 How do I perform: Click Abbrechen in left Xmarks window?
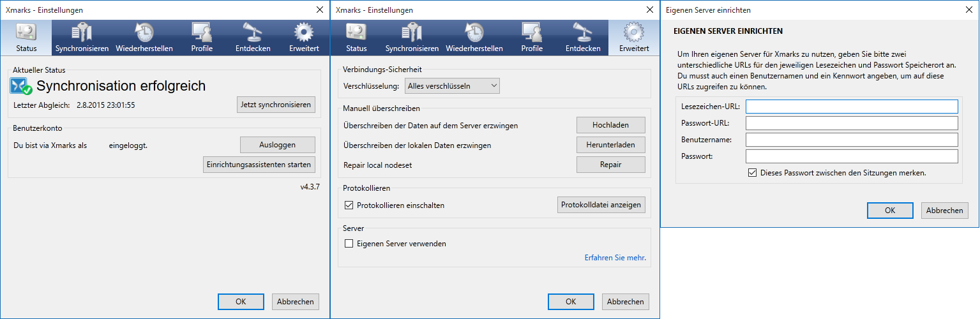click(x=296, y=302)
